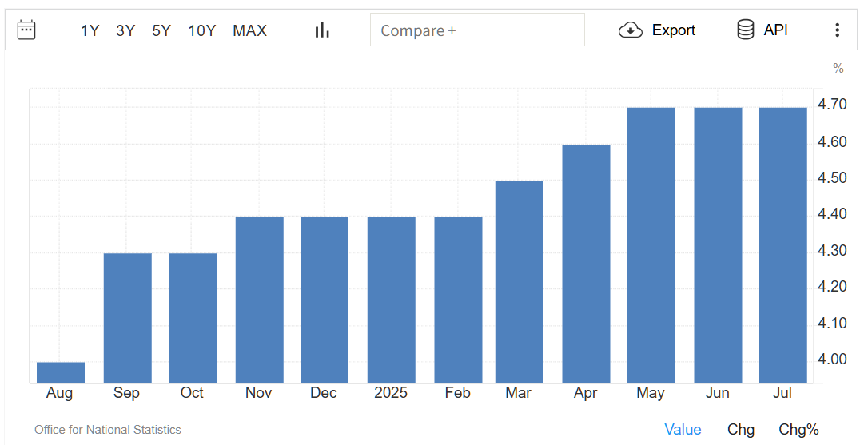
Task: Select the Feb bar in the chart
Action: [x=458, y=300]
